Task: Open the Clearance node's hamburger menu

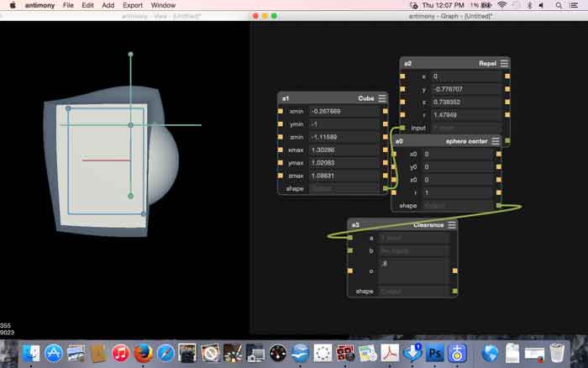Action: [x=452, y=224]
